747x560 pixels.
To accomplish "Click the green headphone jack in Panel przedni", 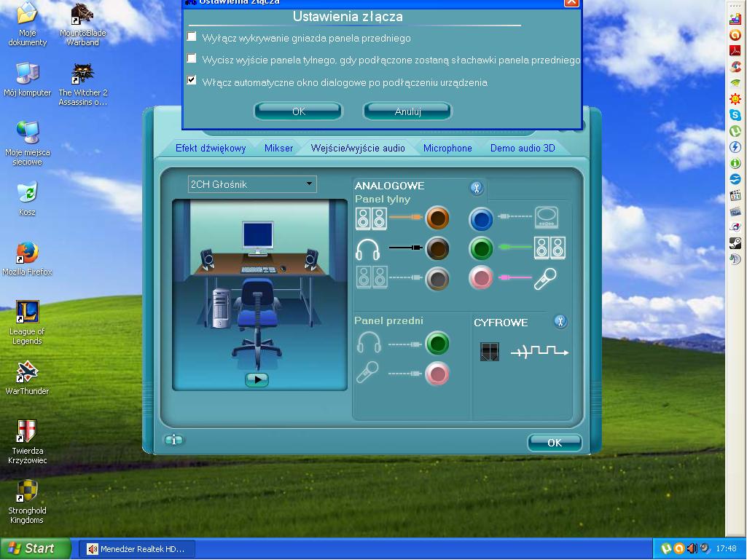I will point(438,342).
